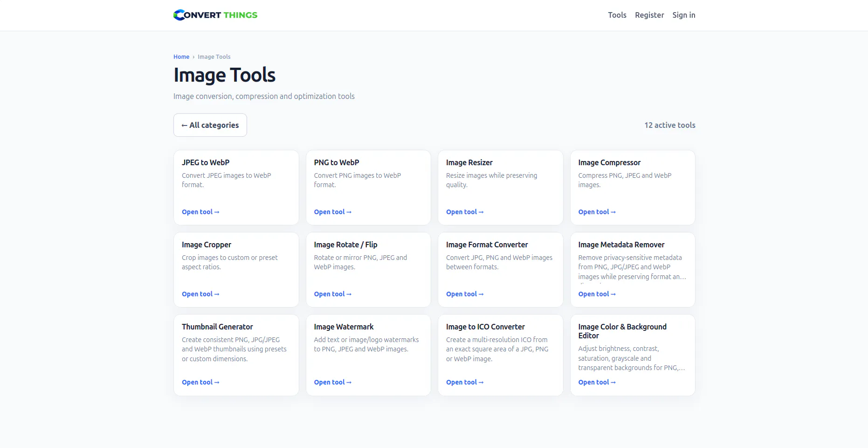Click the Image Format Converter title
Viewport: 868px width, 448px height.
pos(487,245)
